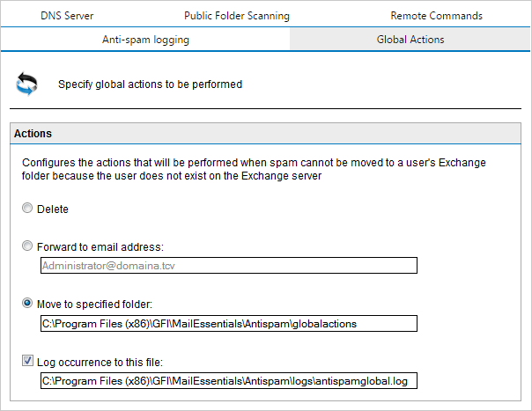Click into the Administrator@domaina.tcv email field
The height and width of the screenshot is (411, 532).
point(229,265)
